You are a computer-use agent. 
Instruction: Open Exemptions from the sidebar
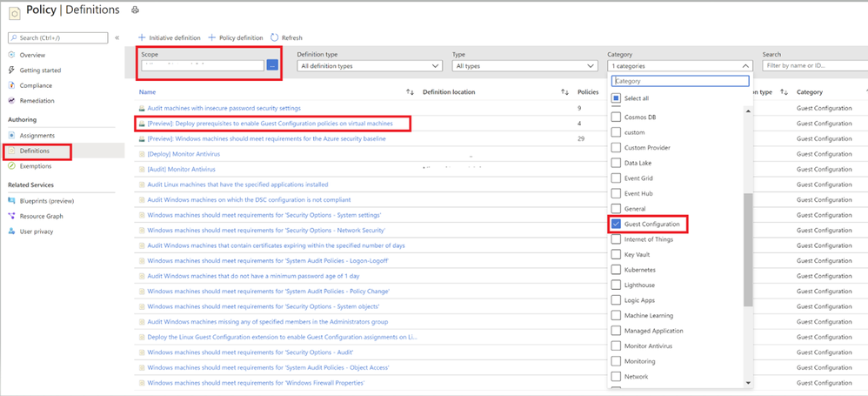36,166
